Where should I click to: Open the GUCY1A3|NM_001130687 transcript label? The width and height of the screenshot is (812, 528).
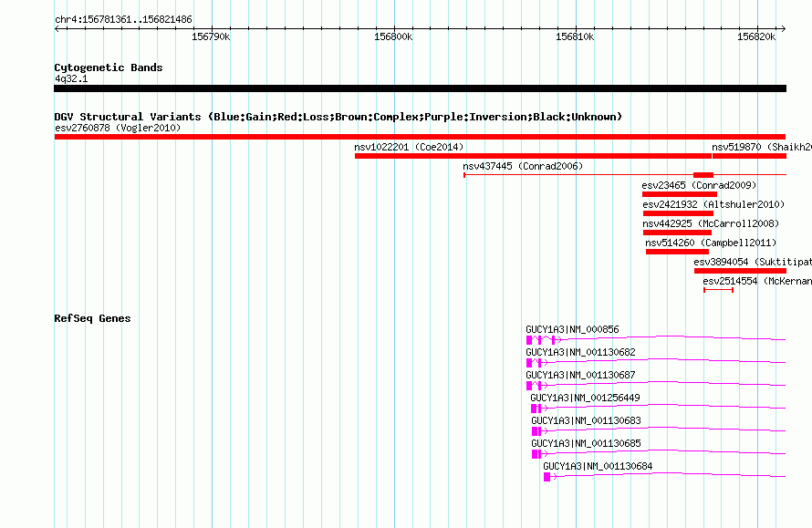click(x=580, y=375)
